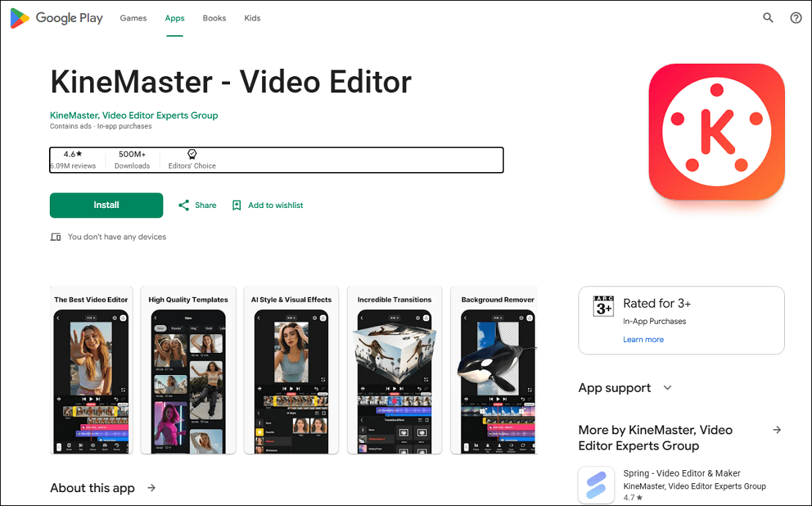Click the App support heading text

tap(615, 388)
